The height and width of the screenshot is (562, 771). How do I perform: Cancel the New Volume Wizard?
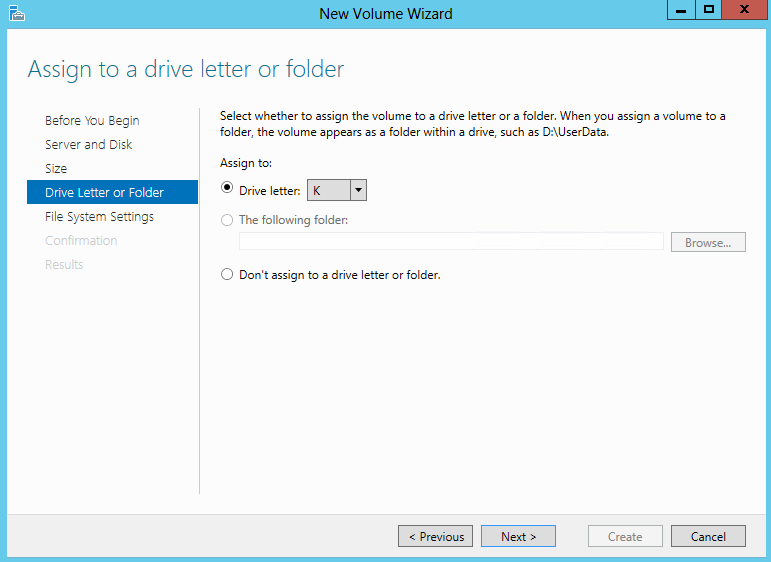(x=708, y=536)
